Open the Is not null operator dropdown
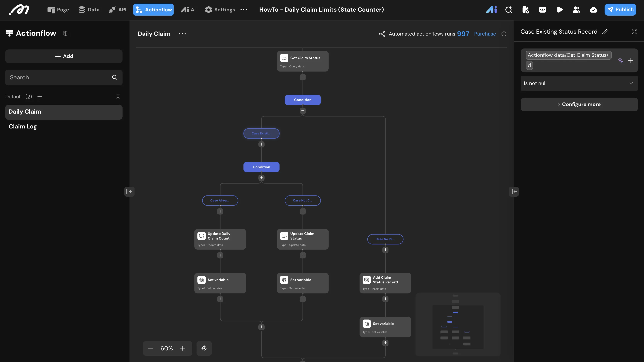The width and height of the screenshot is (644, 362). 579,83
